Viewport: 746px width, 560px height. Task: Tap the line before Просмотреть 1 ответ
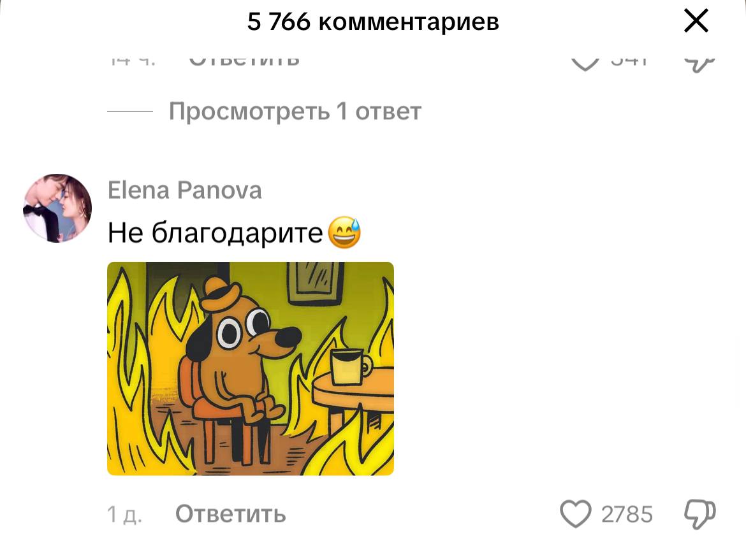tap(130, 111)
